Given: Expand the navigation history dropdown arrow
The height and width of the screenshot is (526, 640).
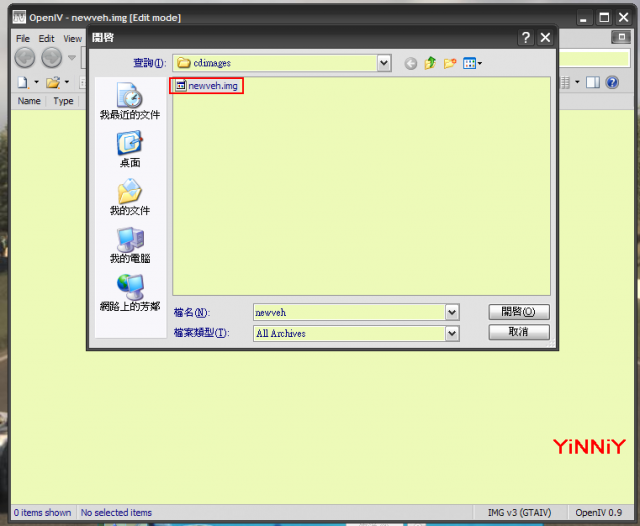Looking at the screenshot, I should click(72, 58).
